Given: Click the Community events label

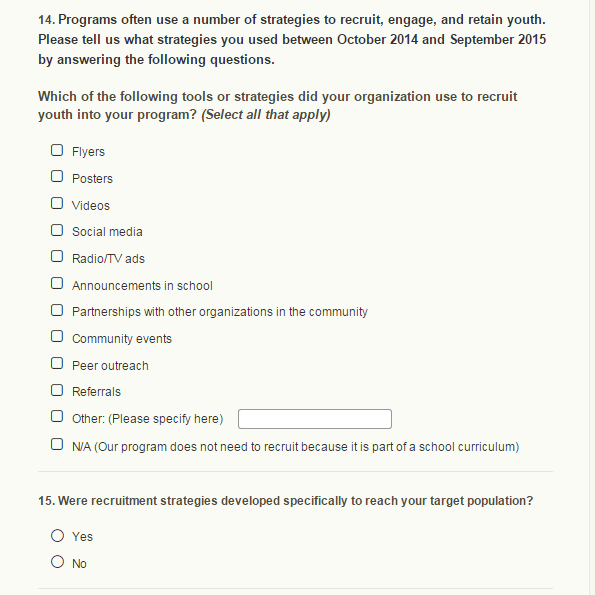Looking at the screenshot, I should click(x=122, y=338).
